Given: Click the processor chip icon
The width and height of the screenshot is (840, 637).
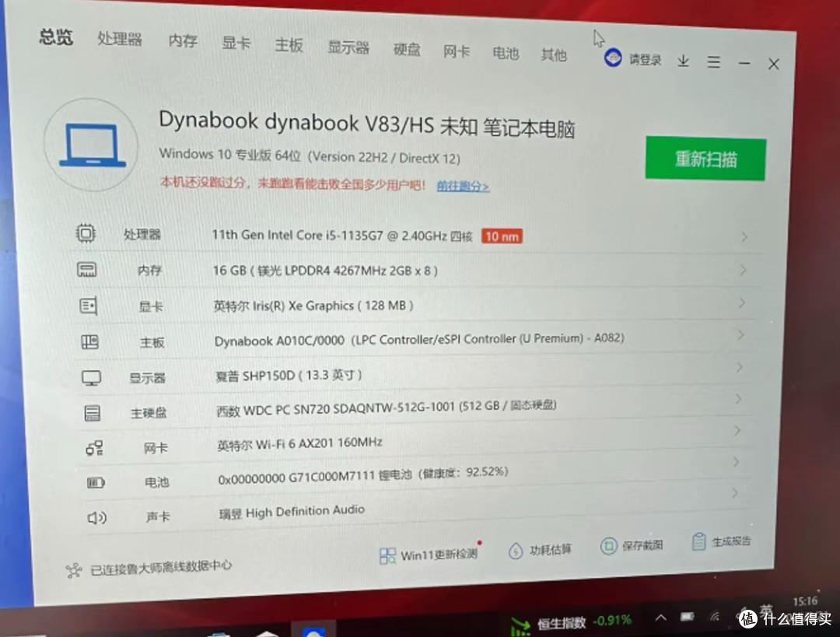Looking at the screenshot, I should tap(86, 233).
